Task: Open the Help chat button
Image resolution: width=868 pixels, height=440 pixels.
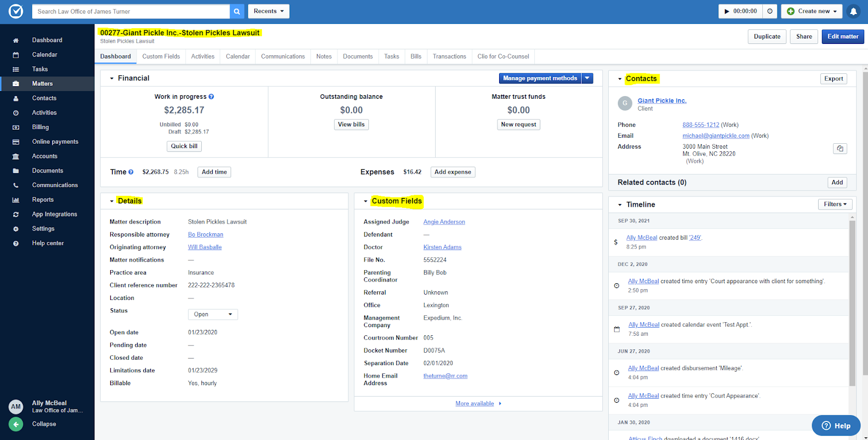Action: (x=836, y=426)
